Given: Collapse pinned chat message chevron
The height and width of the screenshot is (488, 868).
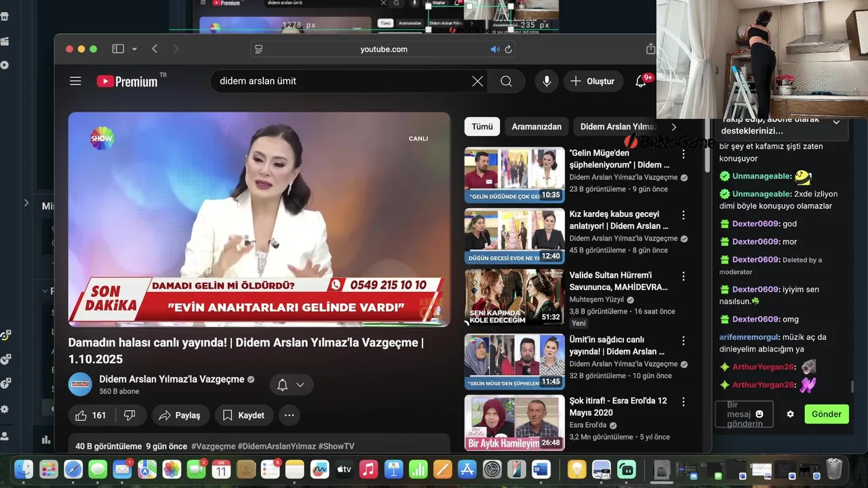Looking at the screenshot, I should (836, 123).
